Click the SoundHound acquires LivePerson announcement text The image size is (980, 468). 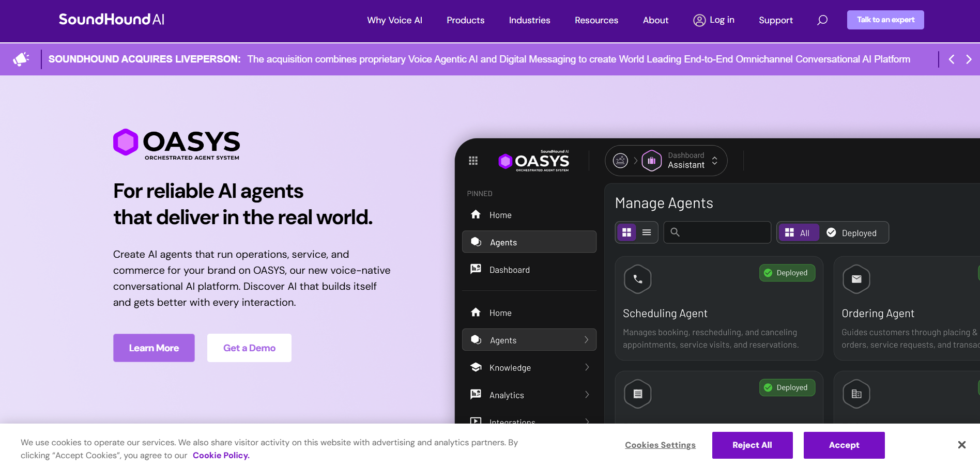coord(479,59)
